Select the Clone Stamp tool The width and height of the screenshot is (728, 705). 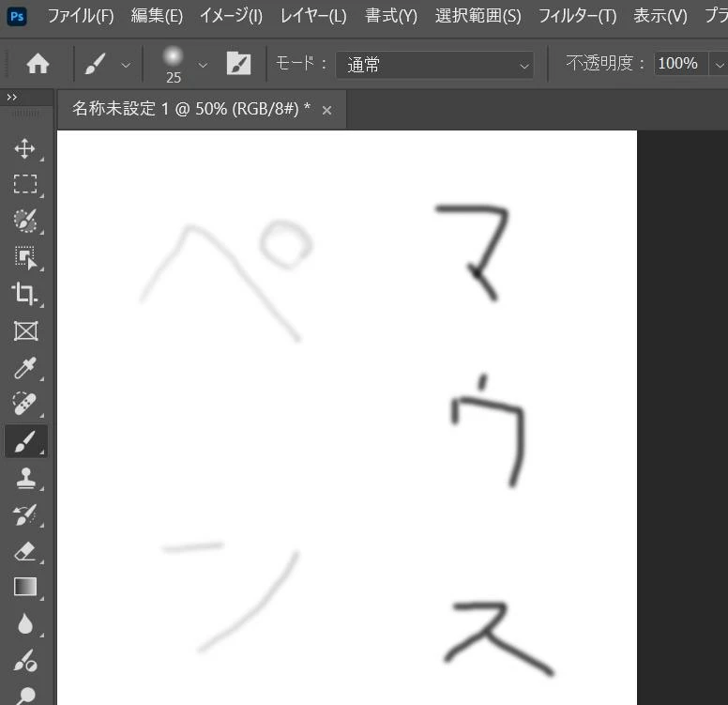point(25,478)
